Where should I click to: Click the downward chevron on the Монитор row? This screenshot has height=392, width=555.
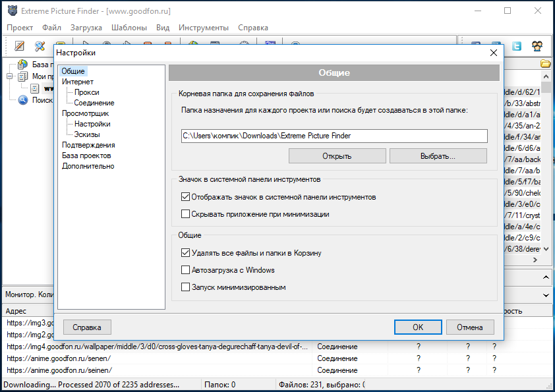546,295
